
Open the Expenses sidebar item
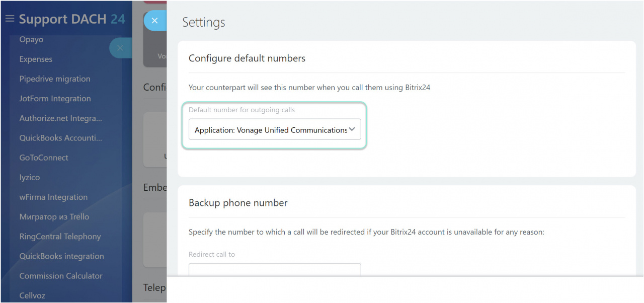click(36, 59)
